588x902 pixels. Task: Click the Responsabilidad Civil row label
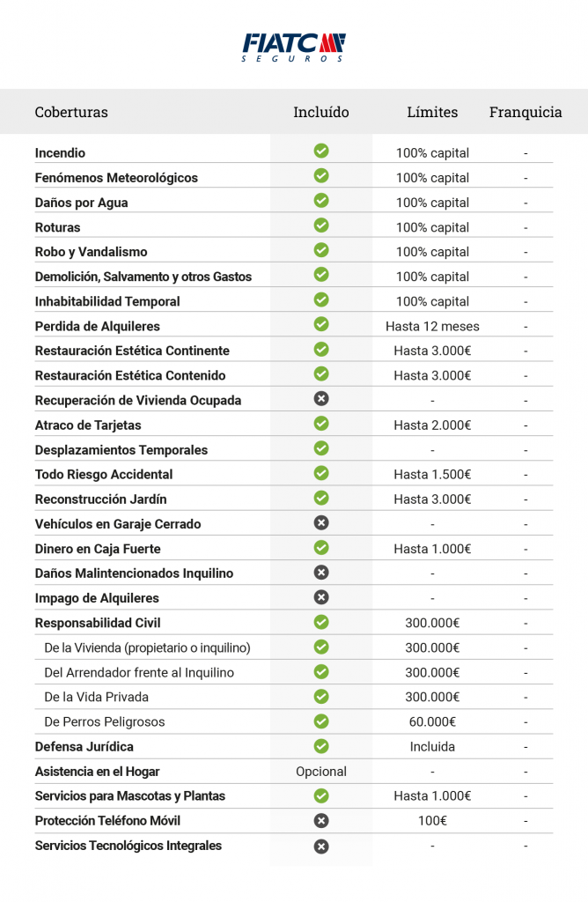click(x=97, y=623)
